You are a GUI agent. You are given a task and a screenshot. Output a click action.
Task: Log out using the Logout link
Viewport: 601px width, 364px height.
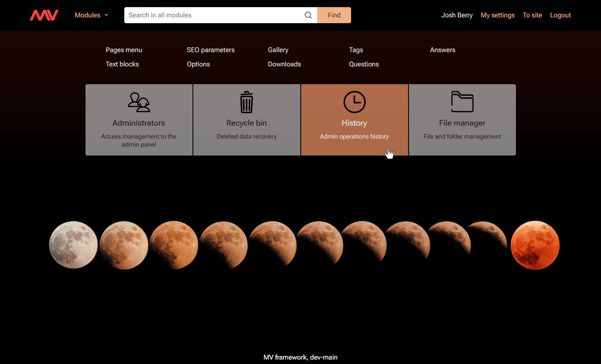pos(560,15)
